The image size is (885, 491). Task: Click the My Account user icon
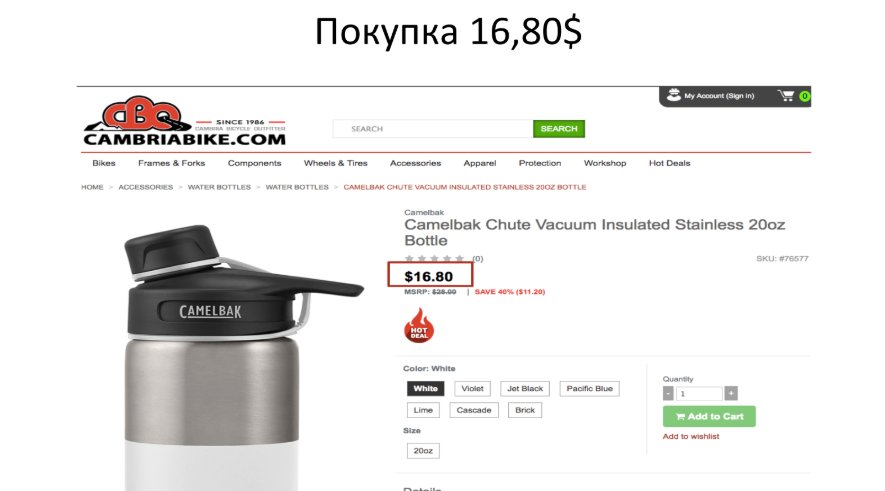673,95
